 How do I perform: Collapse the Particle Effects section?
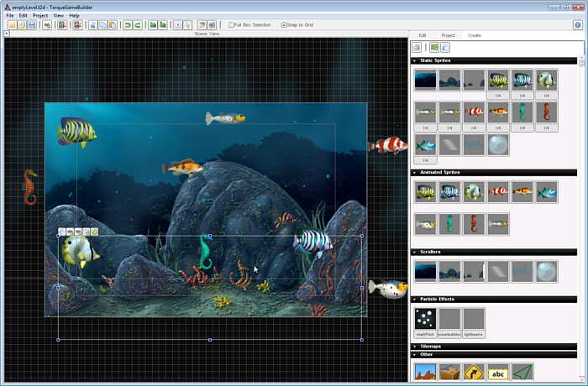click(414, 299)
